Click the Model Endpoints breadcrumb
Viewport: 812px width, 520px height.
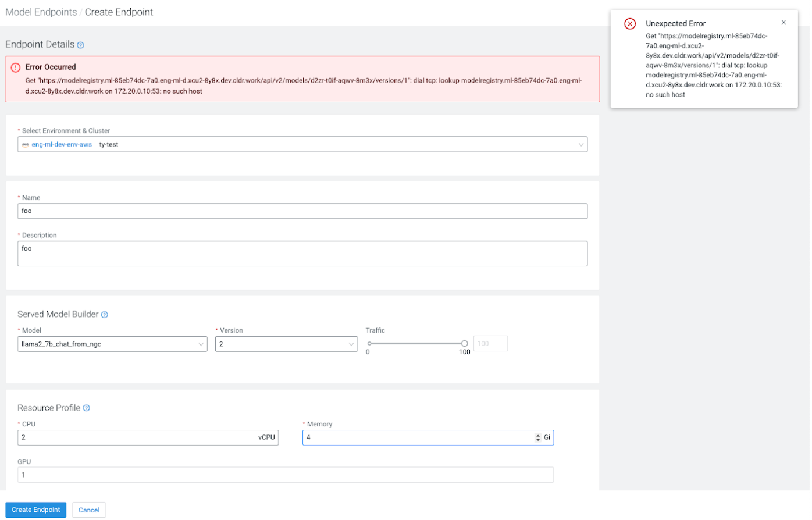coord(41,12)
